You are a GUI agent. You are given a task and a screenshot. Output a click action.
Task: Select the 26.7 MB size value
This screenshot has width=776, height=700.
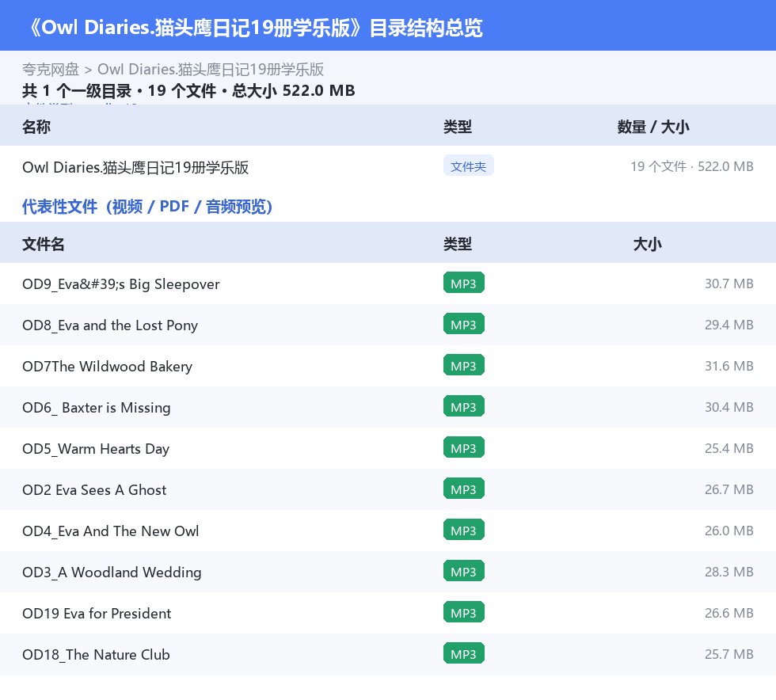coord(729,489)
